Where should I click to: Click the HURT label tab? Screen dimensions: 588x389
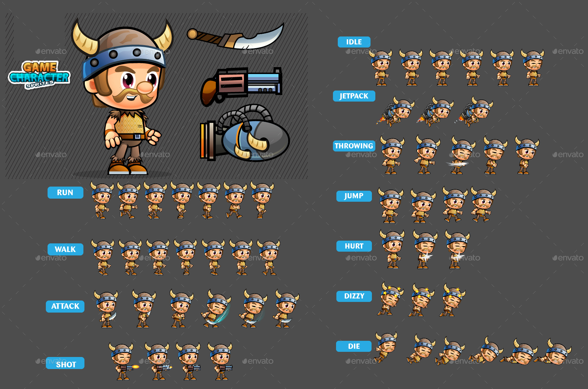click(354, 246)
